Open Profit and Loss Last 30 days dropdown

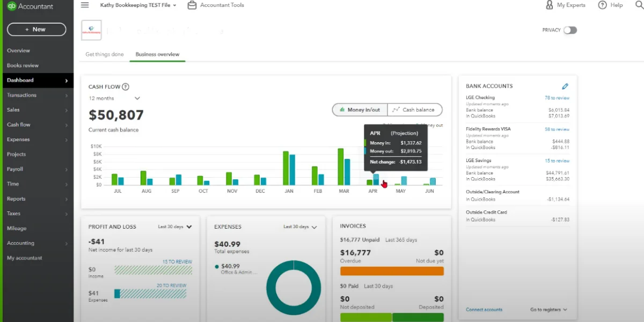coord(175,227)
